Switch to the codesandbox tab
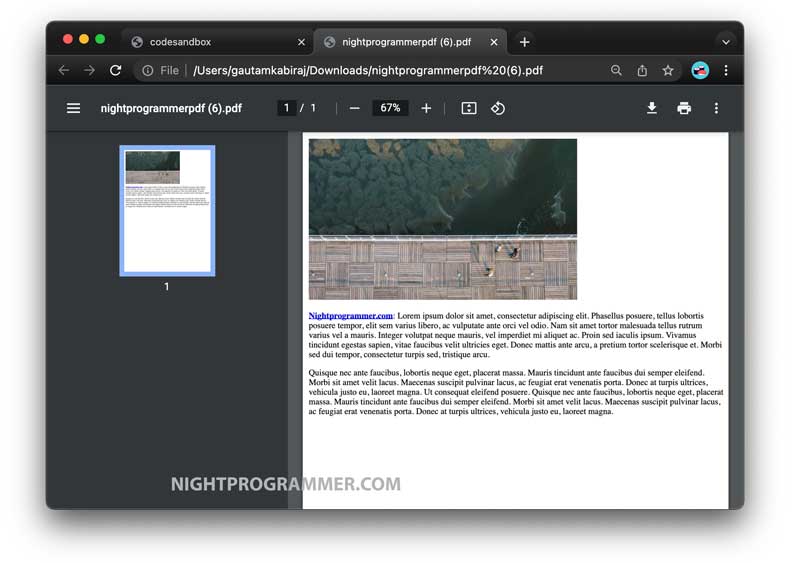800x563 pixels. (x=218, y=42)
